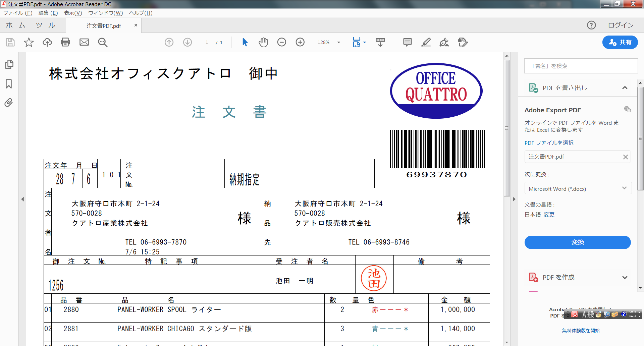Open the add comment note tool

click(x=407, y=42)
